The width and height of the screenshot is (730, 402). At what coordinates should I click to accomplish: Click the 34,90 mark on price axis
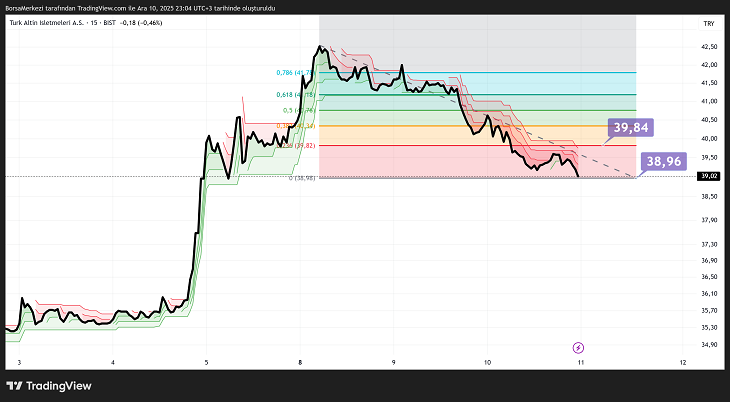(x=709, y=345)
